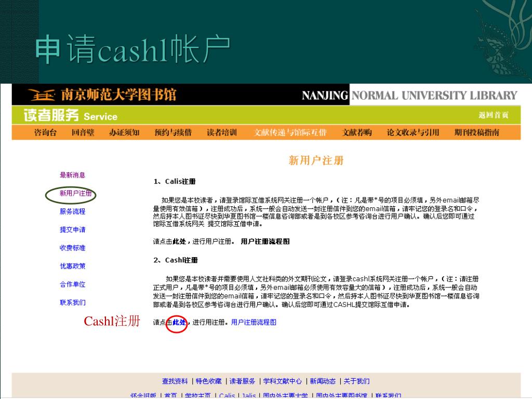This screenshot has width=532, height=399.
Task: Click the 查找资料 footer link
Action: coord(175,381)
